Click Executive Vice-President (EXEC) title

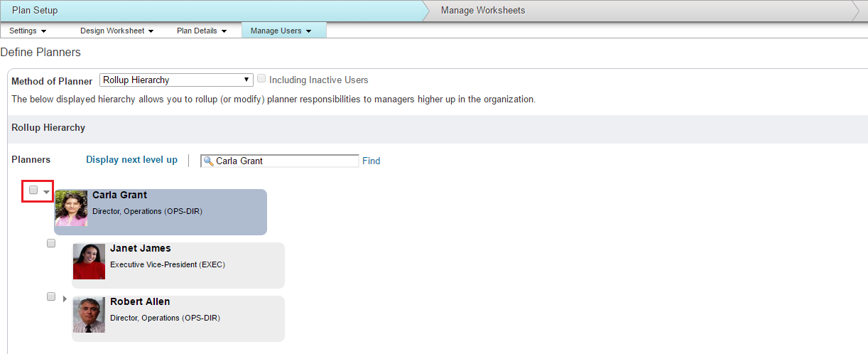(x=168, y=264)
